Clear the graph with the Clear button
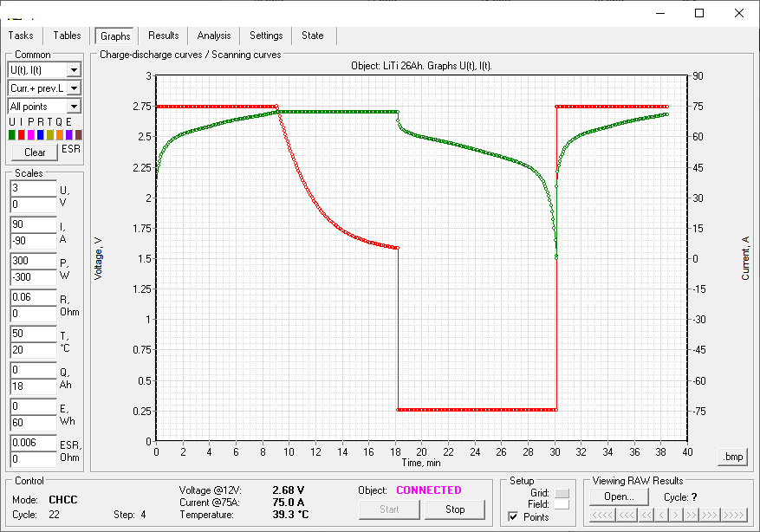Screen dimensions: 760x532 coord(35,152)
